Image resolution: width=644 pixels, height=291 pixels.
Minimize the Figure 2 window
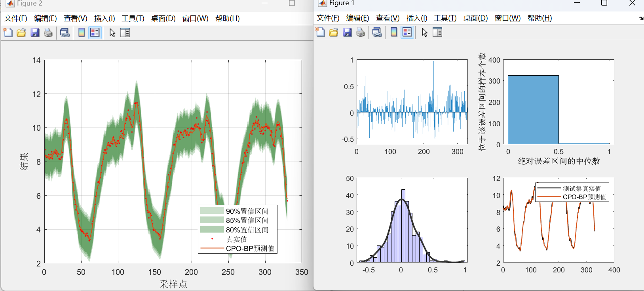point(265,3)
